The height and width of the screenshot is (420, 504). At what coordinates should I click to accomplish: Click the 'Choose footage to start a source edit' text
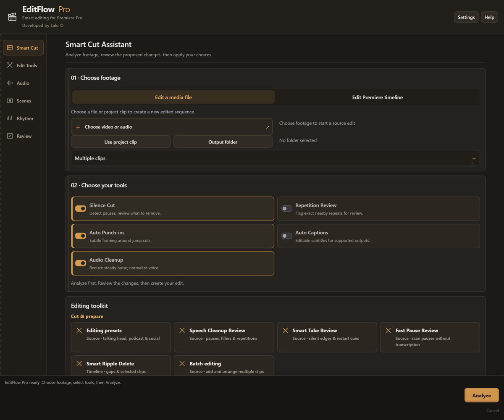pos(317,123)
